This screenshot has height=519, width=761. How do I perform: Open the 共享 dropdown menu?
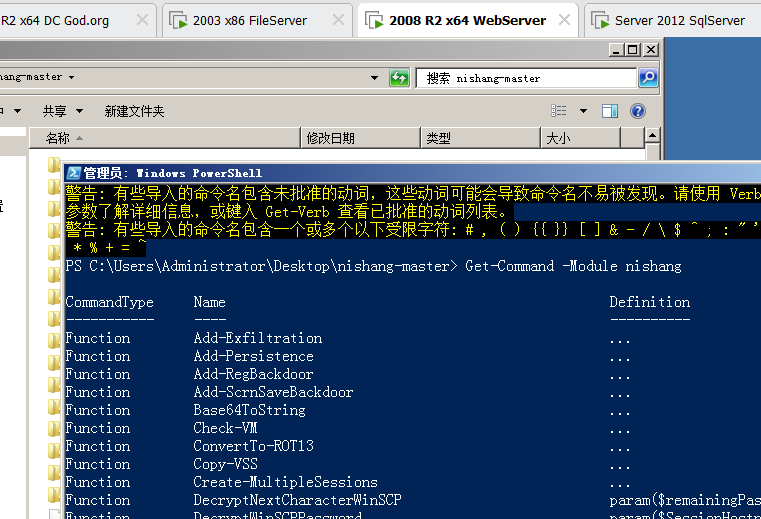60,112
